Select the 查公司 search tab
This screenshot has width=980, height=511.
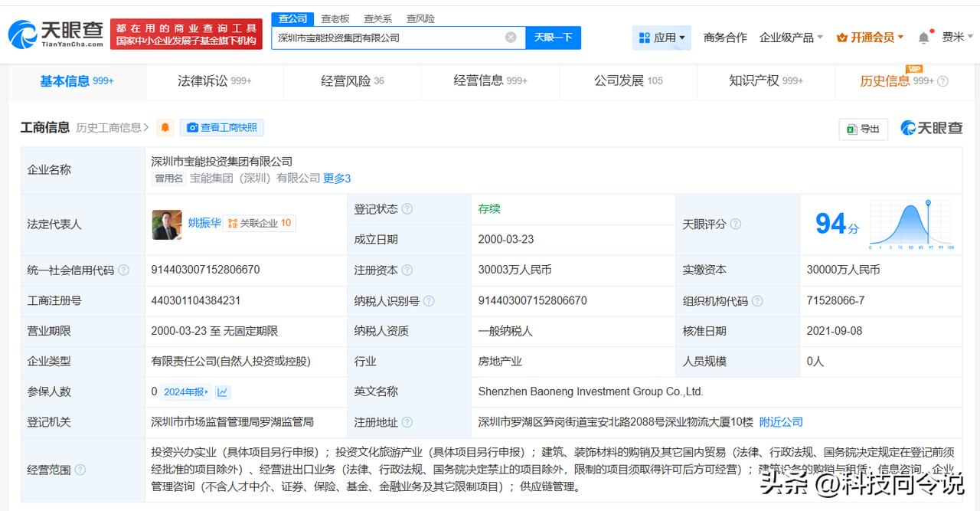[292, 18]
